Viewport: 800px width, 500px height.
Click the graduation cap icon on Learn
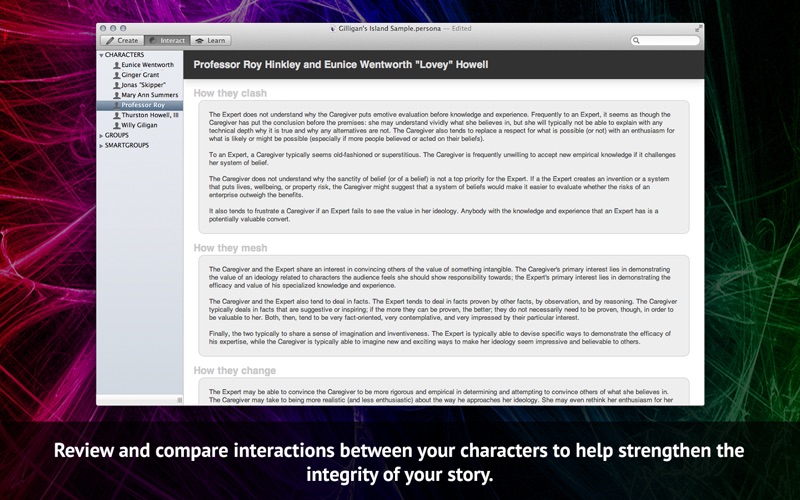click(199, 40)
